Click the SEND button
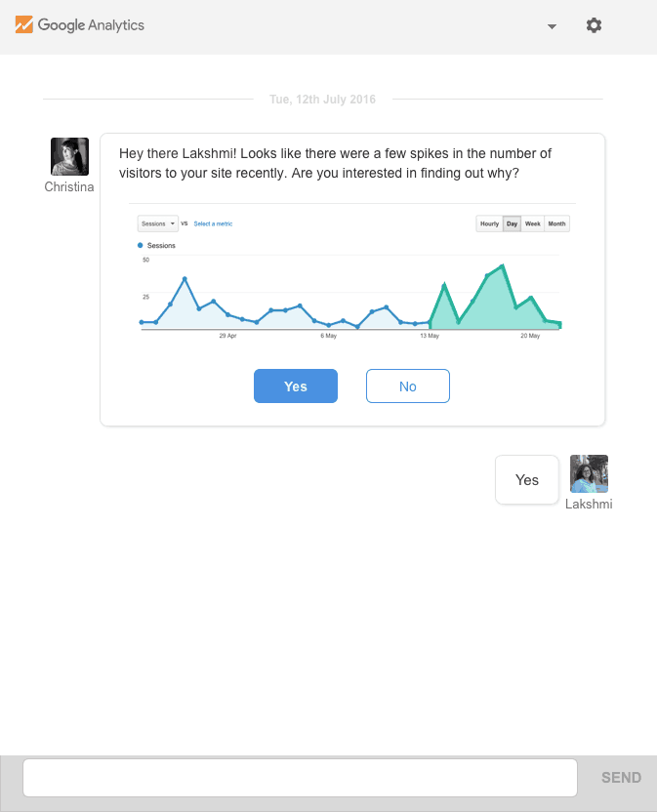 [x=621, y=777]
